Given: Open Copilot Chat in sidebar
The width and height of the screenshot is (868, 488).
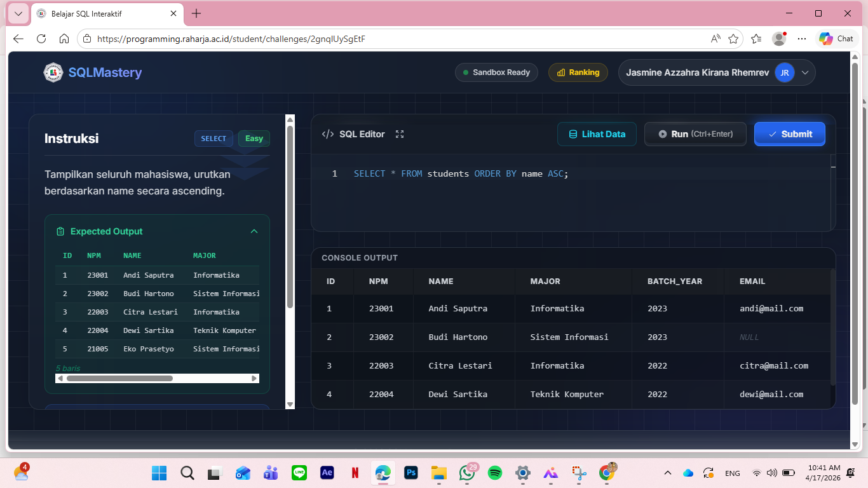Looking at the screenshot, I should click(836, 39).
